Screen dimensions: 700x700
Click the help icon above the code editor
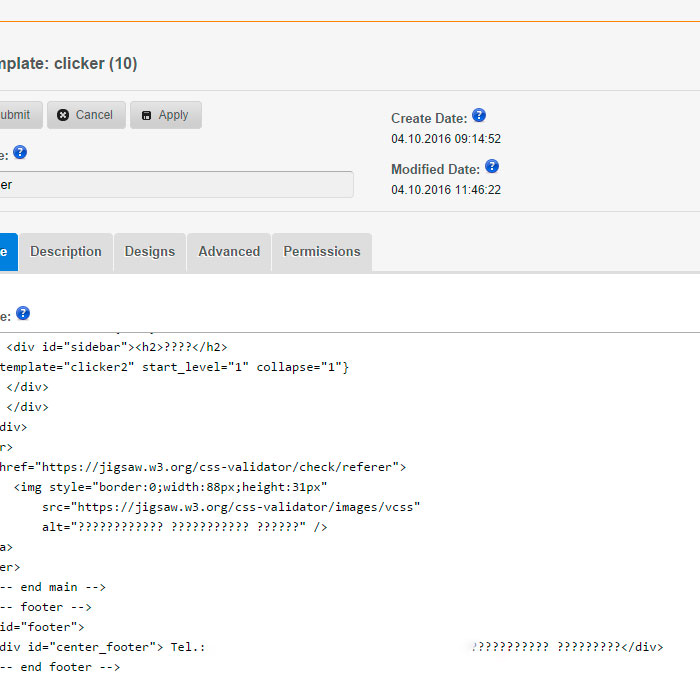tap(23, 313)
